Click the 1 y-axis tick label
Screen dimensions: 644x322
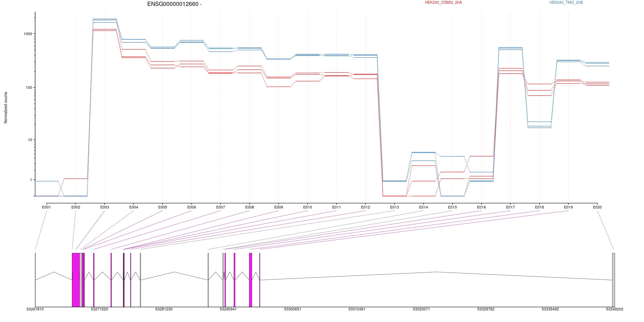click(x=31, y=180)
